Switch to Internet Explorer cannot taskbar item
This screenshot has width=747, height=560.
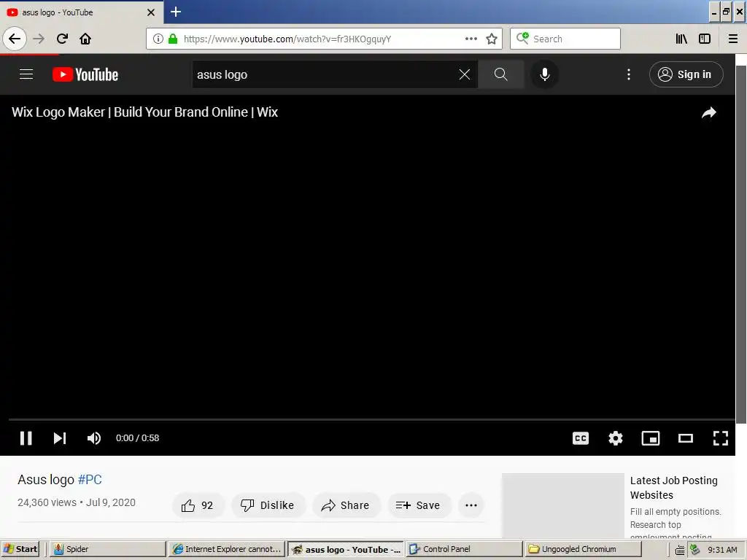[227, 549]
